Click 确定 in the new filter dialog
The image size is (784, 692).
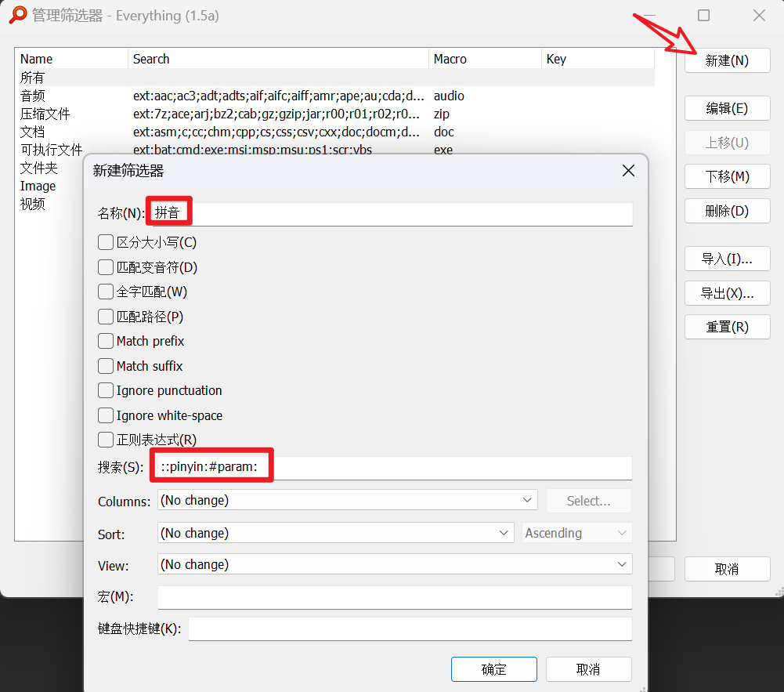pyautogui.click(x=494, y=669)
